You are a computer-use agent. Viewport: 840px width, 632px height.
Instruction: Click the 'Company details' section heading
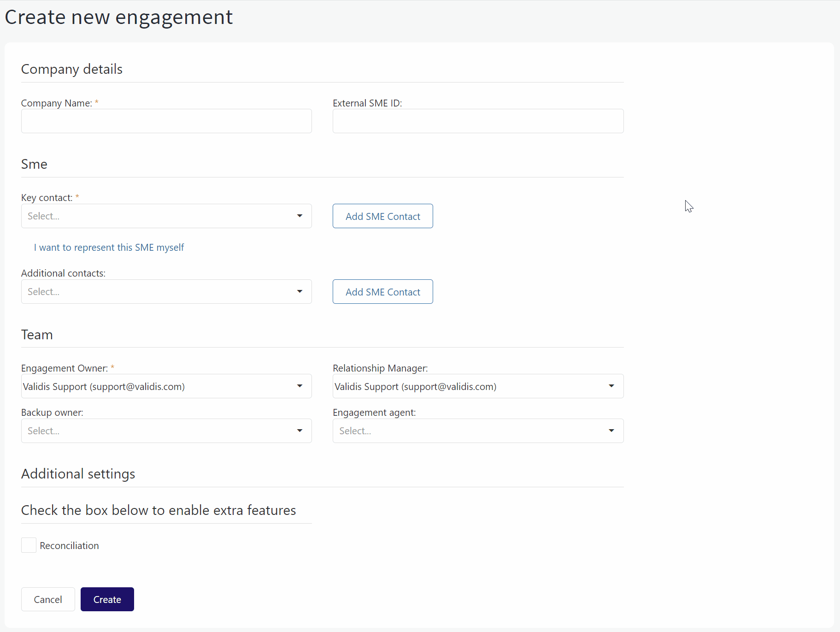click(x=72, y=69)
